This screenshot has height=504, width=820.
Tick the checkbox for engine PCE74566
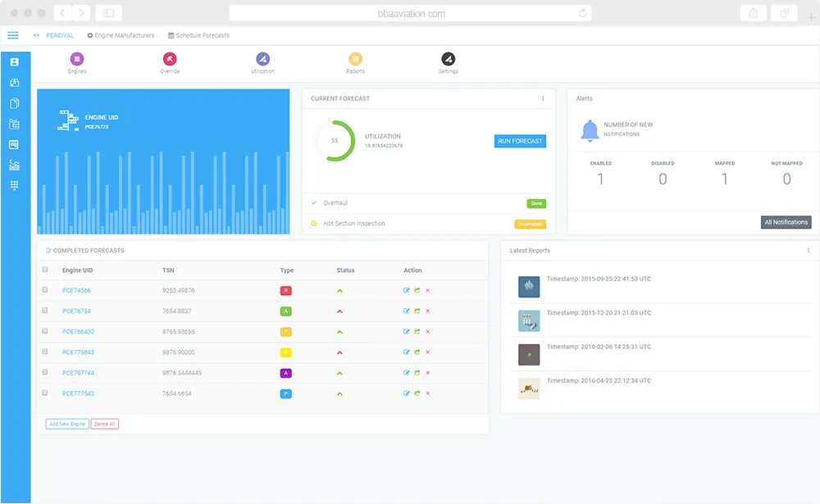45,289
